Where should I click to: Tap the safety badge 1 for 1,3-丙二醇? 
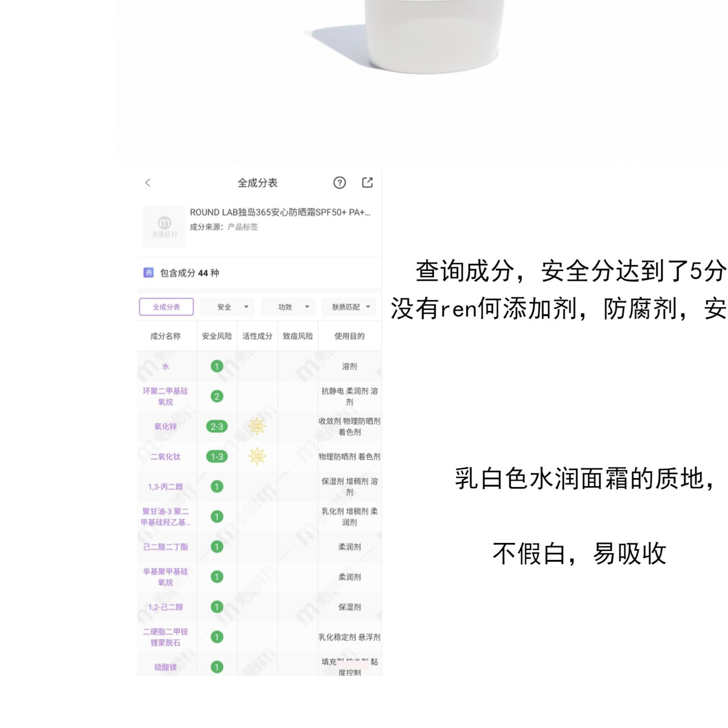click(217, 486)
